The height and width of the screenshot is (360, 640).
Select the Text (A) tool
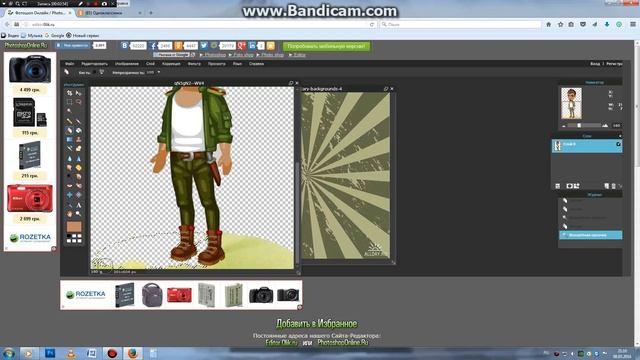(78, 205)
